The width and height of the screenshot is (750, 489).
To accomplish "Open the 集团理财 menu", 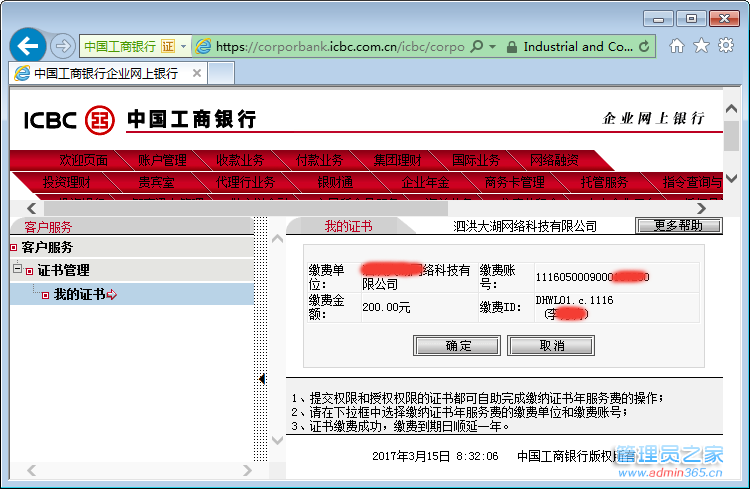I will pos(397,160).
